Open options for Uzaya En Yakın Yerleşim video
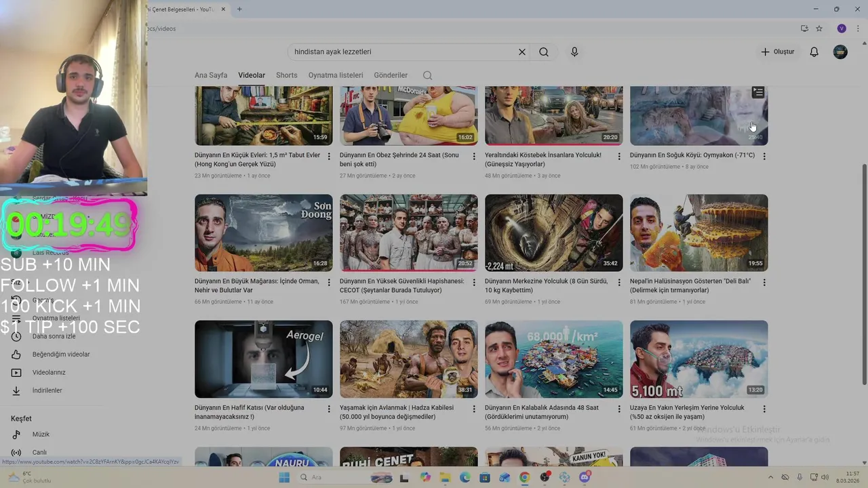Viewport: 868px width, 488px height. pyautogui.click(x=764, y=409)
